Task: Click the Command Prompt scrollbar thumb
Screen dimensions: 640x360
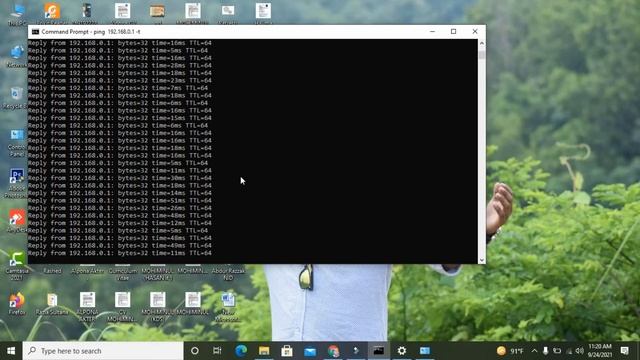Action: tap(482, 55)
